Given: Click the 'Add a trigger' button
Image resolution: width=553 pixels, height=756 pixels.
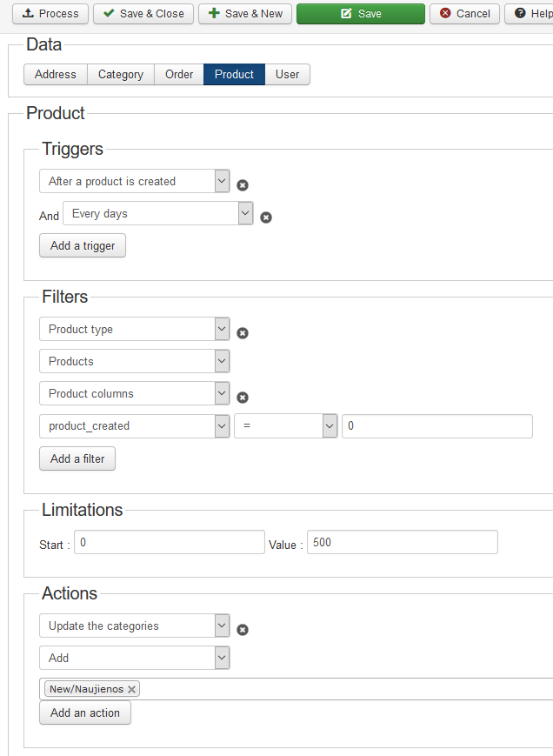Looking at the screenshot, I should click(x=83, y=246).
